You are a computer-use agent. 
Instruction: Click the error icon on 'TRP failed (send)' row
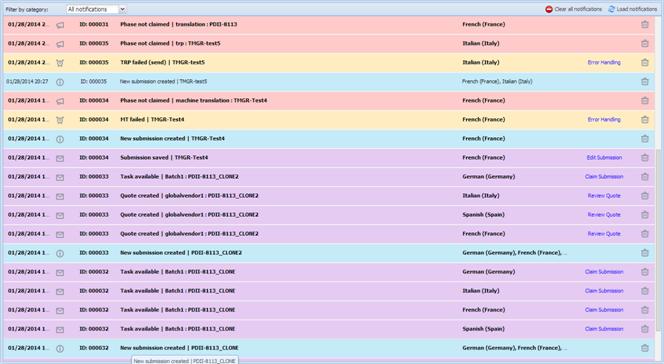pos(60,63)
